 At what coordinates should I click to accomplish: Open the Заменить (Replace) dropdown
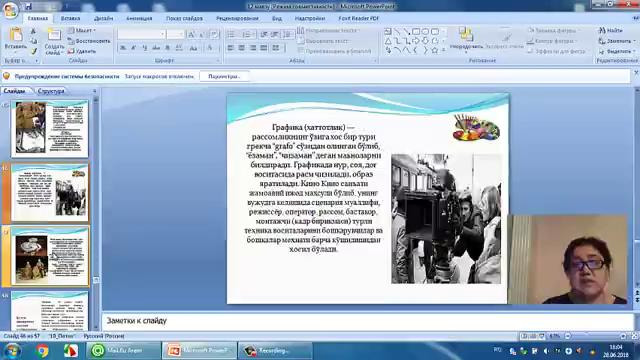[617, 41]
